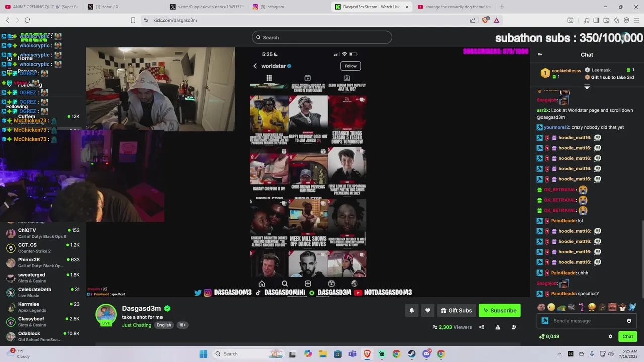This screenshot has height=362, width=644.
Task: Open Discord from the taskbar
Action: click(x=427, y=354)
